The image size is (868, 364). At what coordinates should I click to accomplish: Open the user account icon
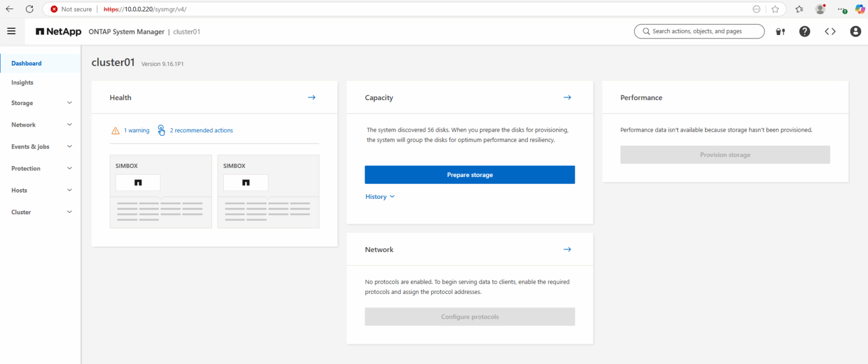click(x=855, y=31)
